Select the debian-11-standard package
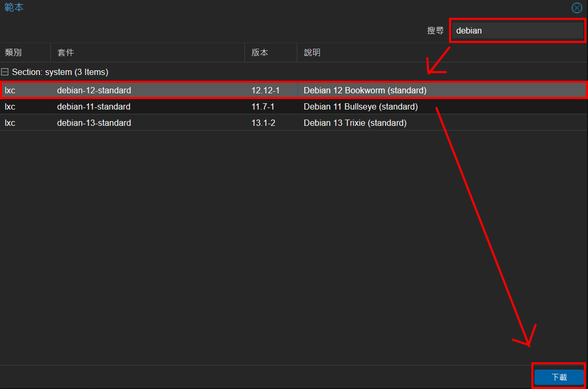 pyautogui.click(x=94, y=106)
